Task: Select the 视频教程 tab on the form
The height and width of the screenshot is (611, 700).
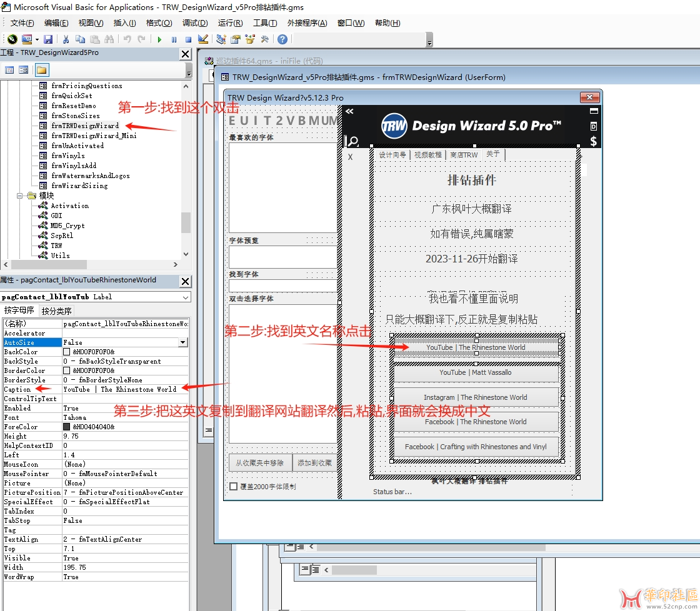Action: (x=427, y=154)
